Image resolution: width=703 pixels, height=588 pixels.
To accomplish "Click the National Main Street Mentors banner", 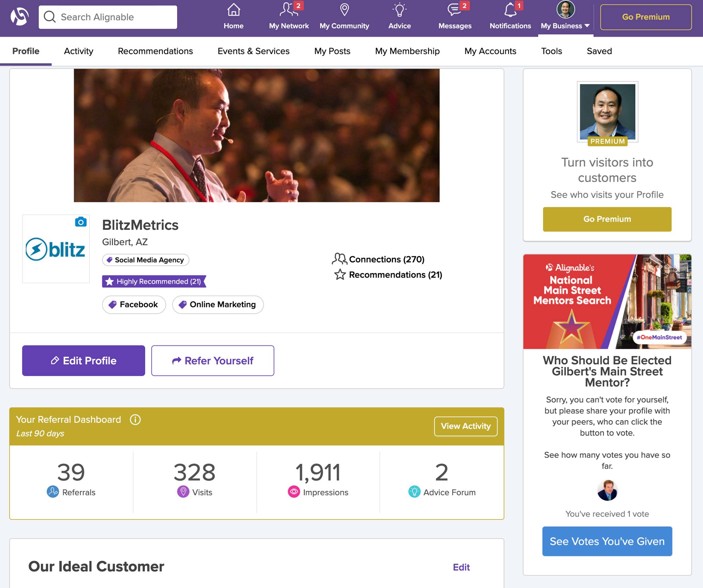I will pos(607,302).
